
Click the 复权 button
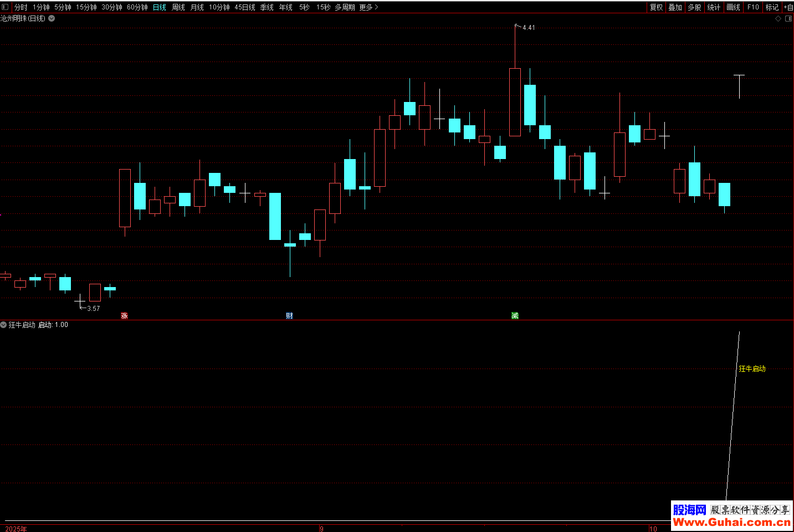click(x=656, y=7)
